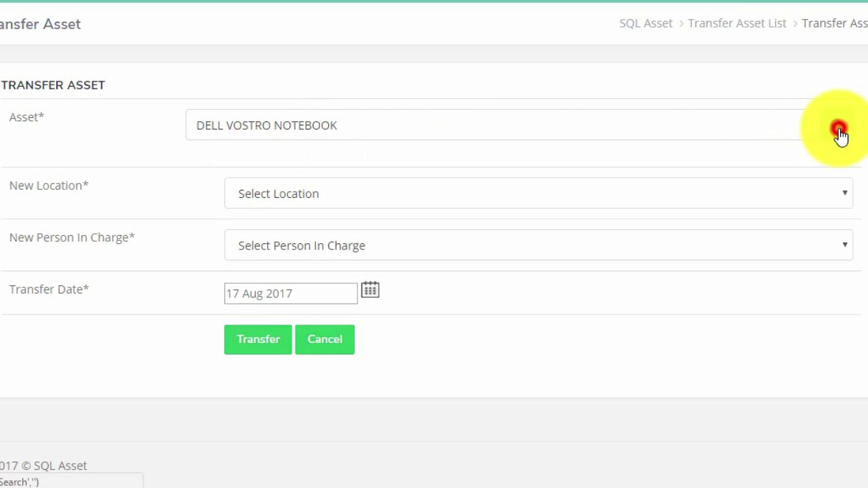Open the calendar picker icon
Viewport: 868px width, 488px height.
pos(370,290)
